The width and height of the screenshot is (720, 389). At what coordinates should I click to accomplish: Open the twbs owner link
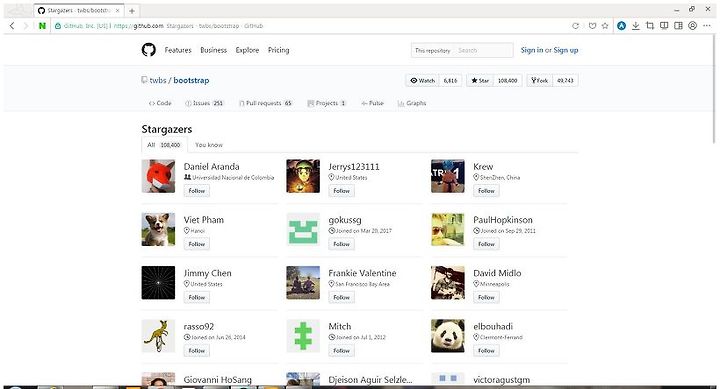coord(158,80)
